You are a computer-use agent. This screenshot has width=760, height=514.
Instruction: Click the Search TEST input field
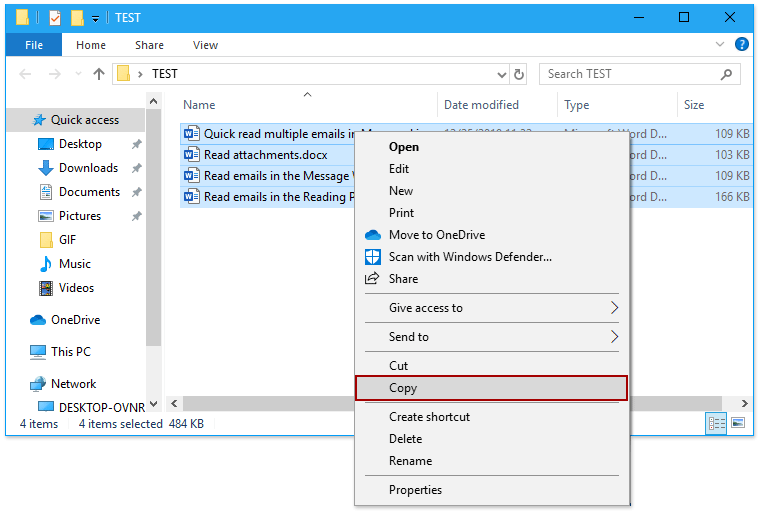[630, 74]
